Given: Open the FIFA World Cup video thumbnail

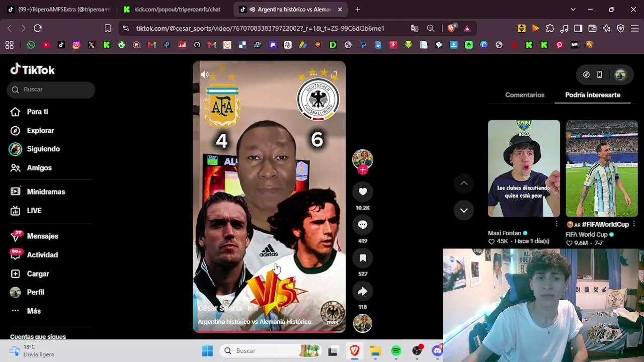Looking at the screenshot, I should [x=602, y=168].
